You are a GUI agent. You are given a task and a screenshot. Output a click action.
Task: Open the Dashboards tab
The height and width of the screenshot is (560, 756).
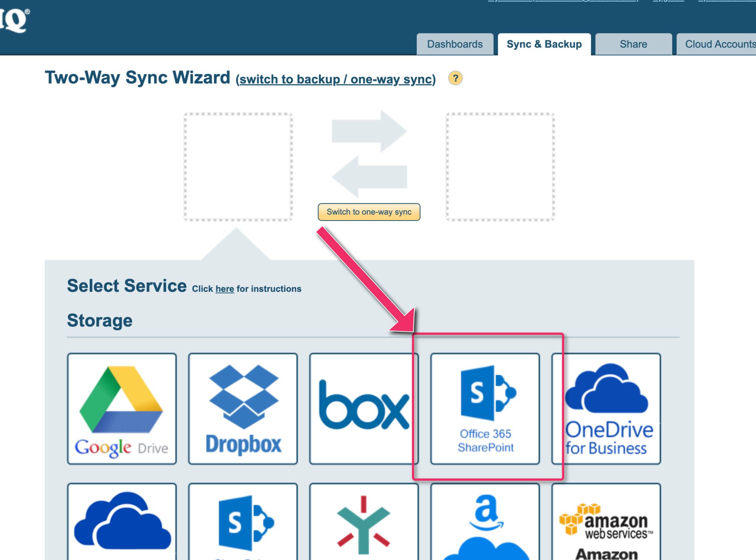pos(455,44)
